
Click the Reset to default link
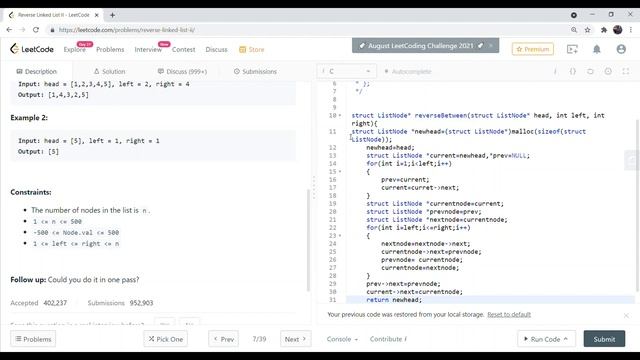(x=509, y=315)
